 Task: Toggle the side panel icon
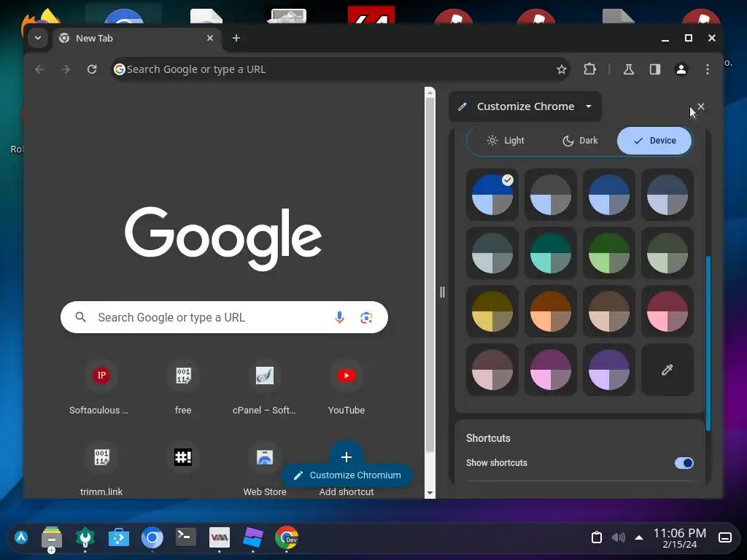point(655,69)
